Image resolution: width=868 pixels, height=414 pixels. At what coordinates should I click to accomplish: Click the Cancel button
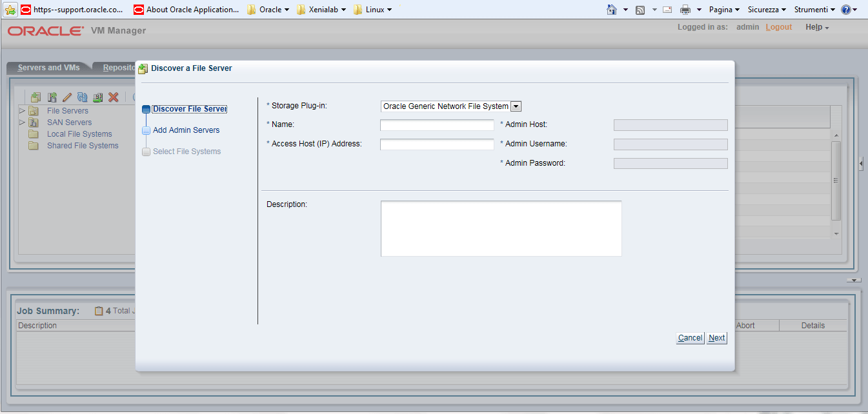tap(690, 338)
